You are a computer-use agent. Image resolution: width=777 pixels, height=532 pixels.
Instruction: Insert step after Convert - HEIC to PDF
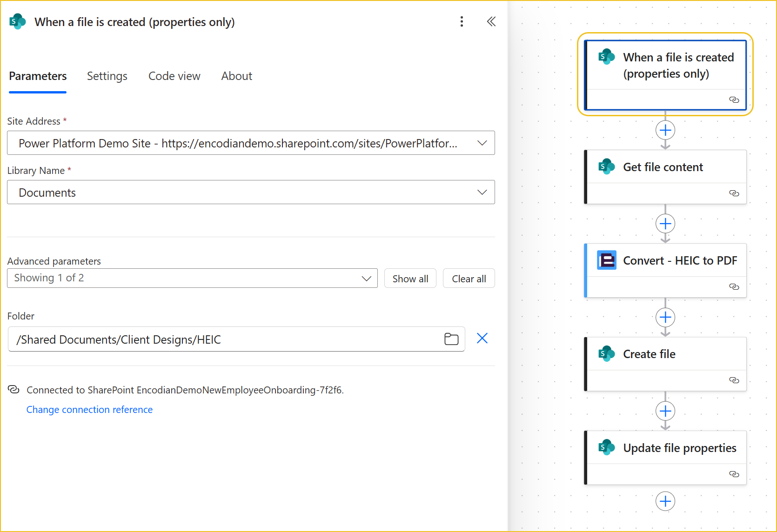(x=665, y=318)
